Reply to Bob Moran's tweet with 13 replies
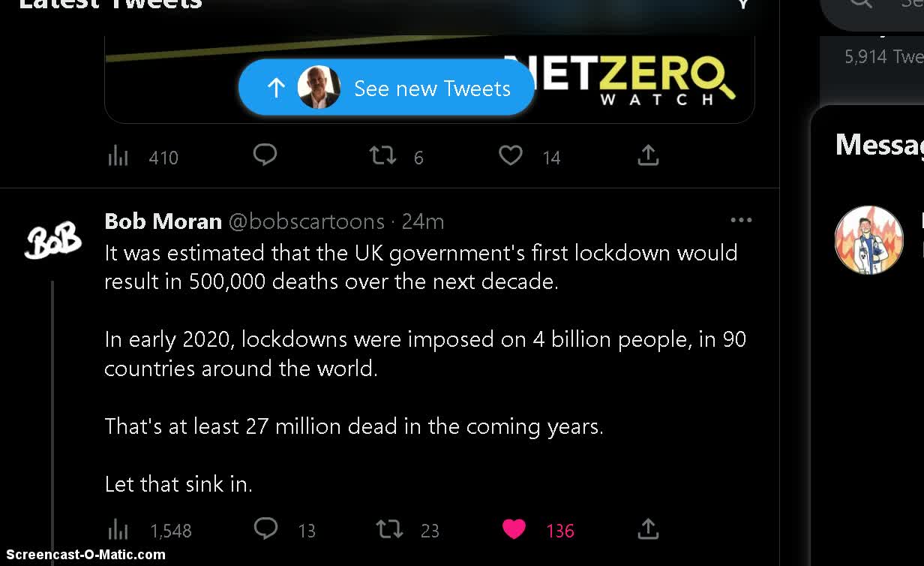924x566 pixels. pos(265,528)
